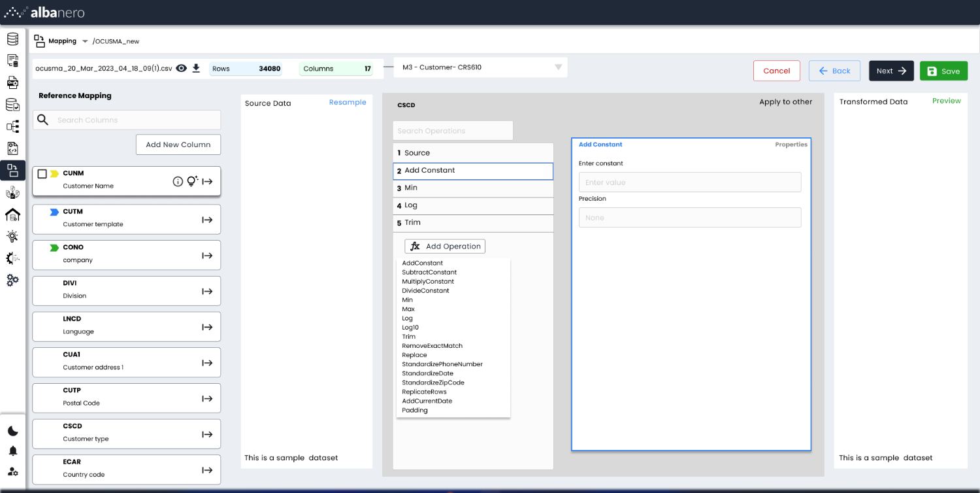Choose RemoveExactMatch from the operations list
980x493 pixels.
coord(433,346)
